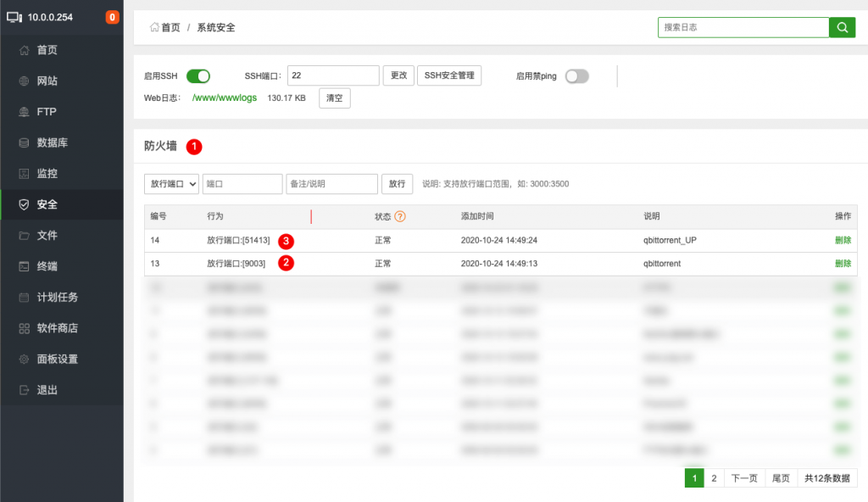The width and height of the screenshot is (868, 502).
Task: Select the qbittorrent_UP description text
Action: tap(670, 241)
